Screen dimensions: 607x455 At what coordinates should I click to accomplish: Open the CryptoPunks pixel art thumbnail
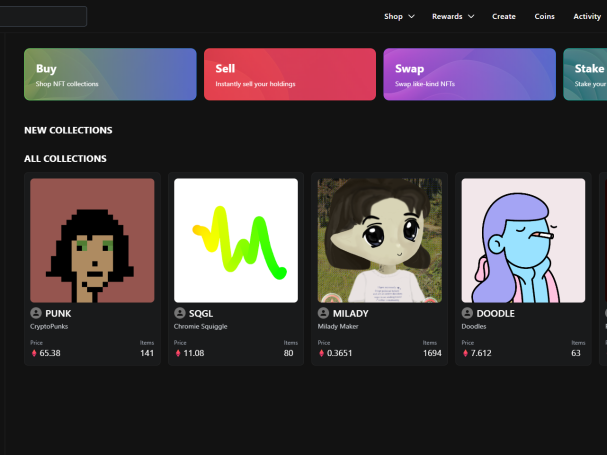[x=92, y=240]
